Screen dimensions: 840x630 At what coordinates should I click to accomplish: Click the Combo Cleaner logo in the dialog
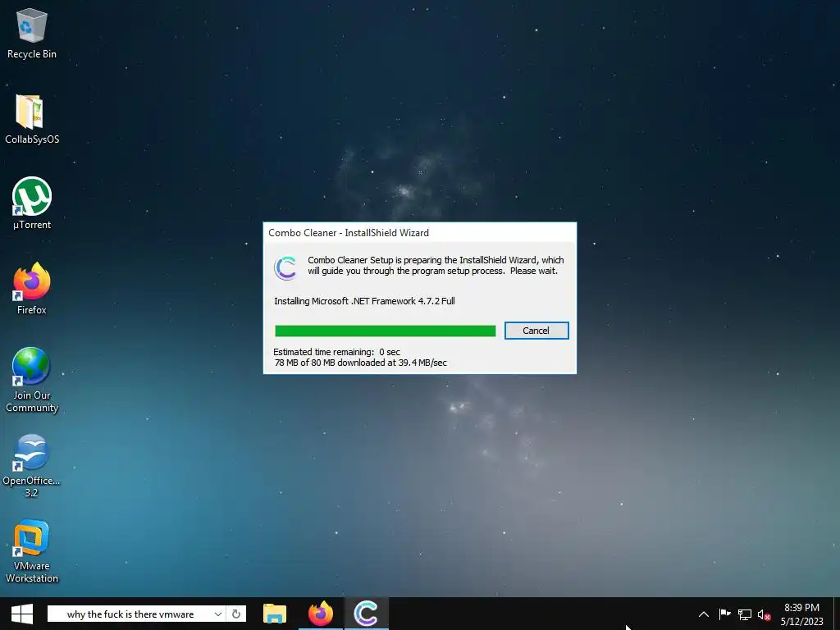[285, 267]
